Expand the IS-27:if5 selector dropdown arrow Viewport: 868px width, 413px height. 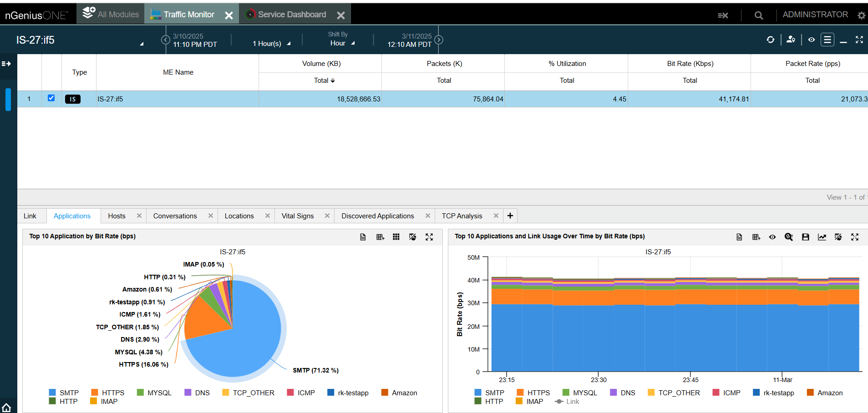(x=142, y=44)
